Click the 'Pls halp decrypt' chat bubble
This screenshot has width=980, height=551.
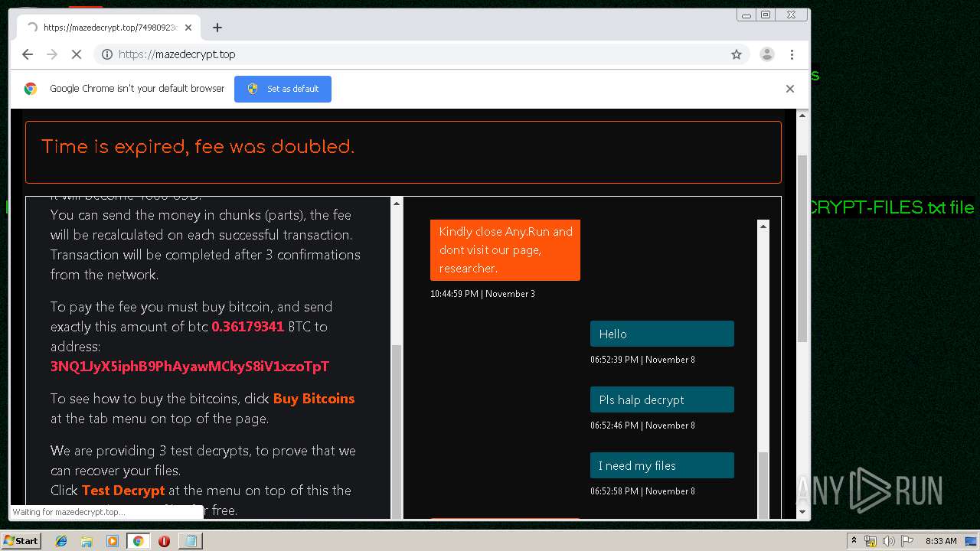click(662, 399)
